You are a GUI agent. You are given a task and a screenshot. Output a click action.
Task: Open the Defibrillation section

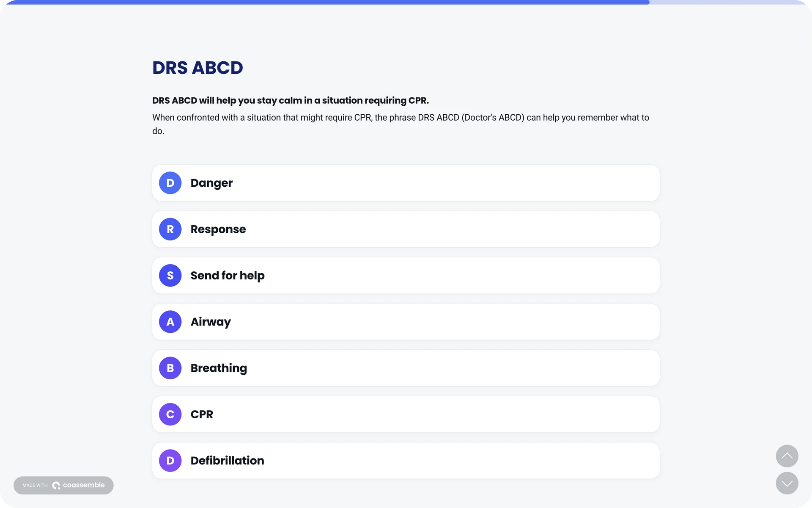tap(406, 461)
